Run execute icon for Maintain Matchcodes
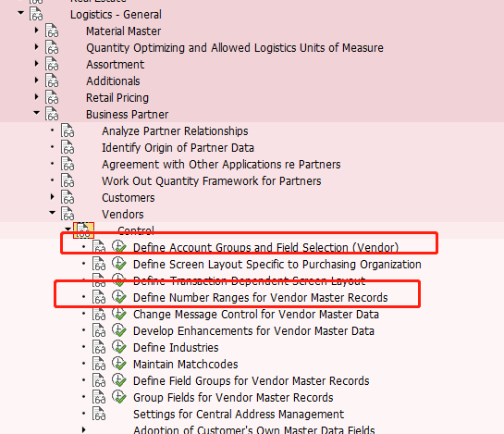Screen dimensions: 504x434 coord(118,364)
